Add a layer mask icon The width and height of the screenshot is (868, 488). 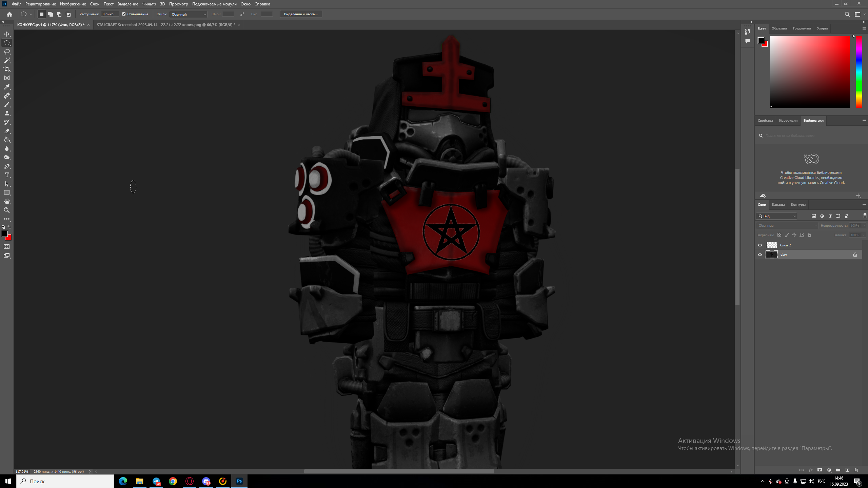[820, 470]
